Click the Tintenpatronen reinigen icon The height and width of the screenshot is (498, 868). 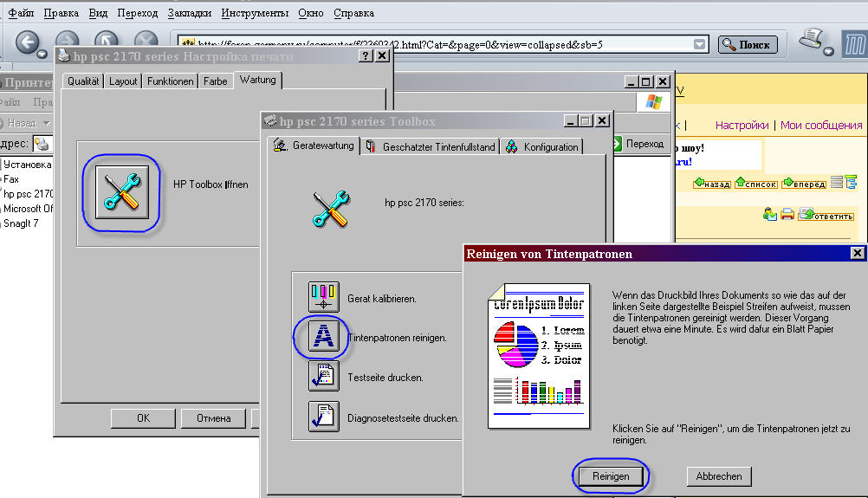[323, 336]
